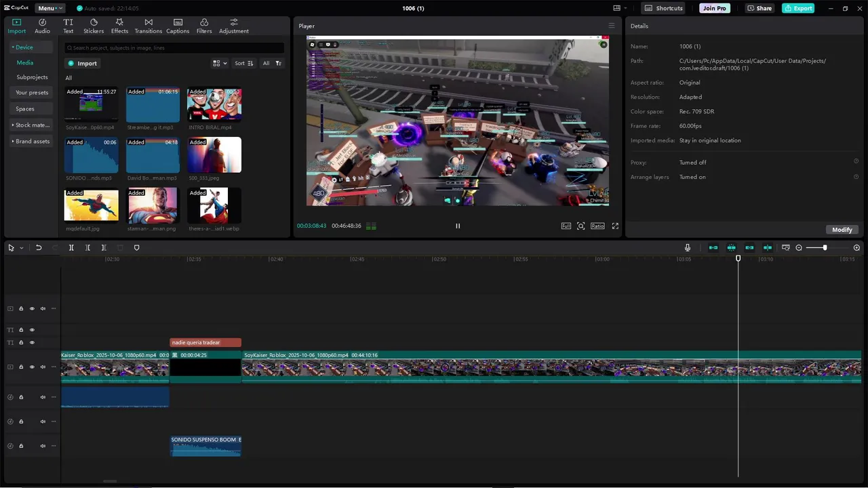Open the Filters tab
The image size is (868, 488).
point(204,26)
